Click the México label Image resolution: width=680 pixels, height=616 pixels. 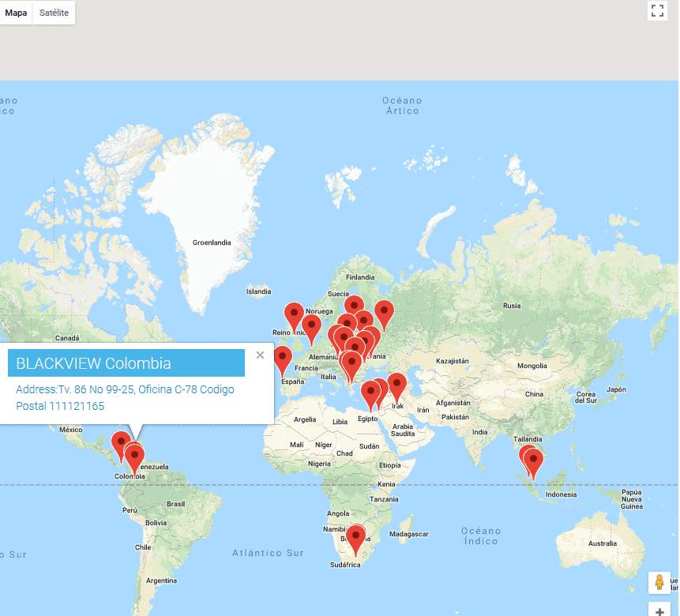coord(71,430)
